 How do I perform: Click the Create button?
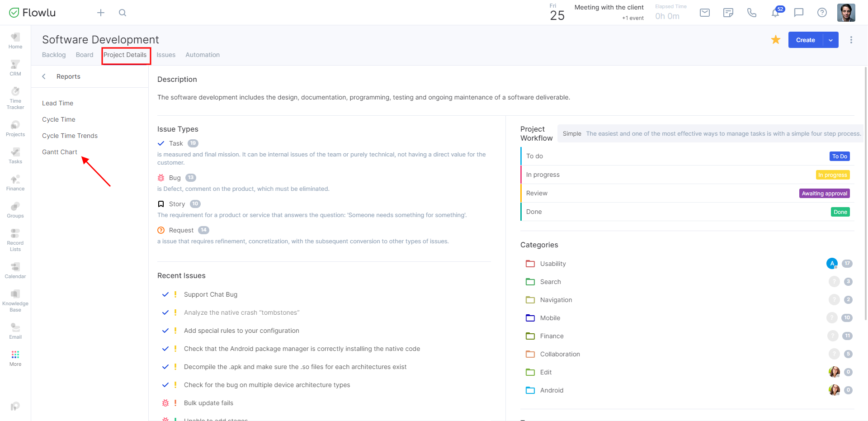805,40
